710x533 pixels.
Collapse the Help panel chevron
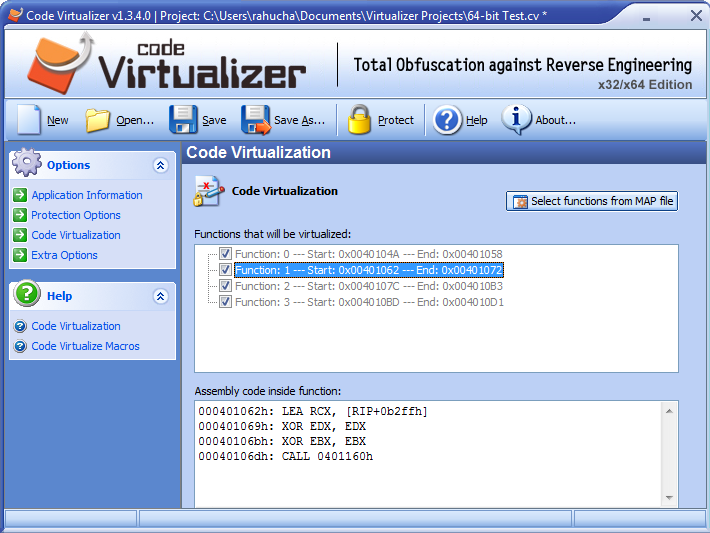tap(160, 296)
